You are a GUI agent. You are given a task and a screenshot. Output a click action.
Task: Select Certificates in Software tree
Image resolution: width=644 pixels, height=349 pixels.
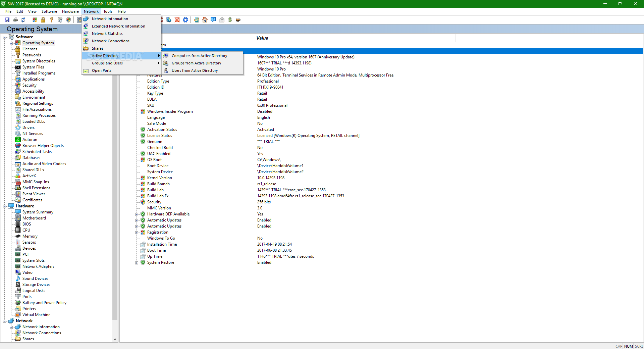coord(32,200)
